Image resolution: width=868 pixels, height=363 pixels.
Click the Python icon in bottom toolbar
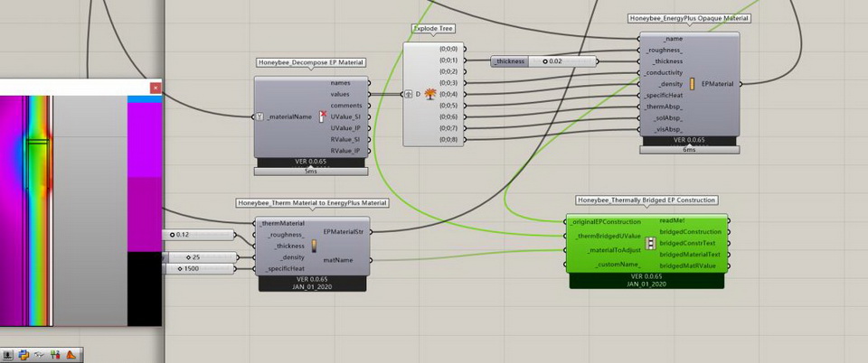pyautogui.click(x=24, y=355)
